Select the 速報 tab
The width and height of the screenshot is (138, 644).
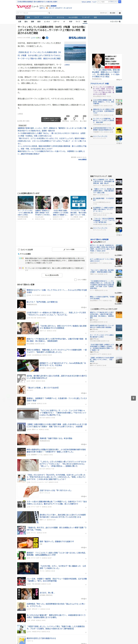click(28, 17)
